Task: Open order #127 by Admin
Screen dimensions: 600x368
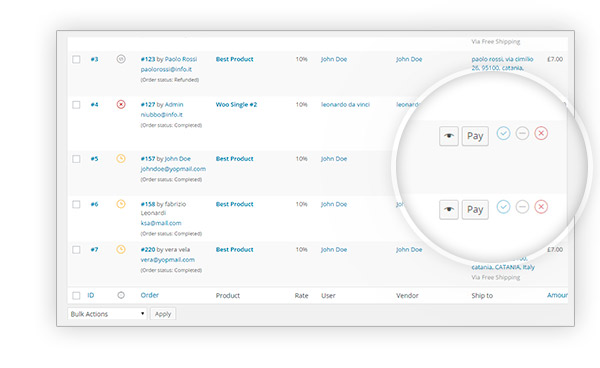Action: [x=148, y=104]
